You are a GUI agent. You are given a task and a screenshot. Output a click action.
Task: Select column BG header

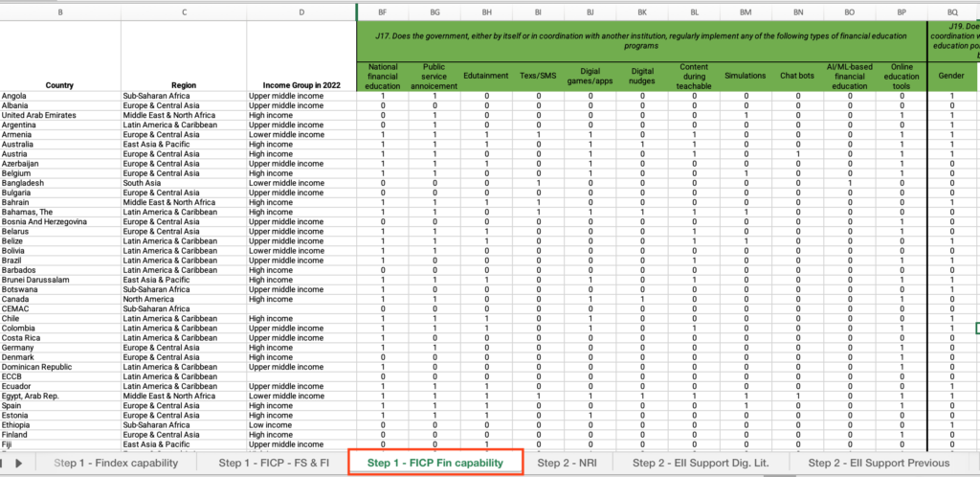pyautogui.click(x=434, y=11)
